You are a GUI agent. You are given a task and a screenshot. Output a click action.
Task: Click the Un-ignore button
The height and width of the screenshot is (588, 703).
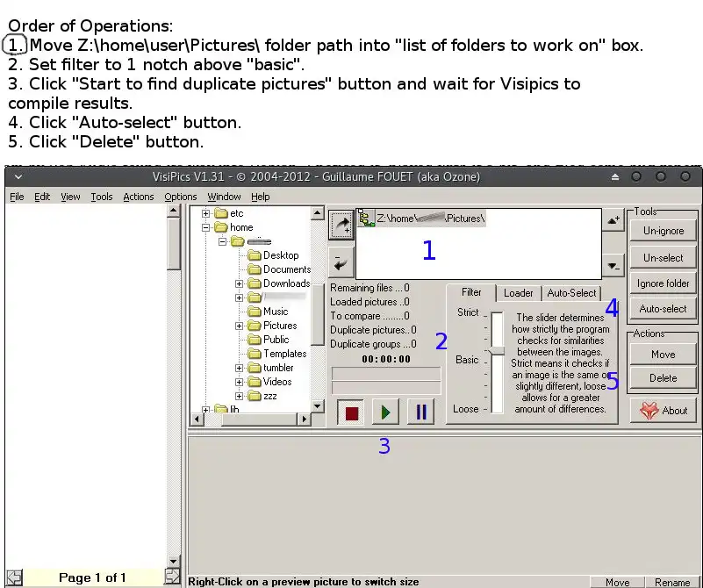click(x=664, y=231)
